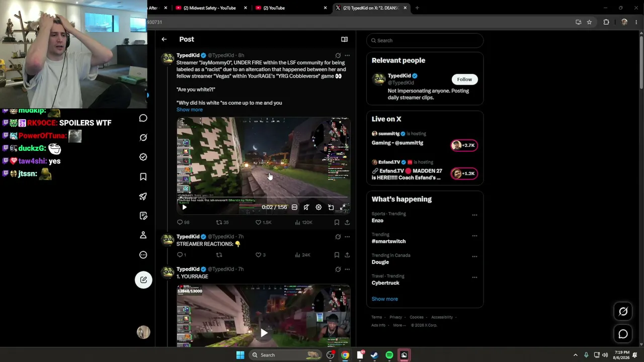
Task: Open Verified badge item in X sidebar
Action: point(143,157)
